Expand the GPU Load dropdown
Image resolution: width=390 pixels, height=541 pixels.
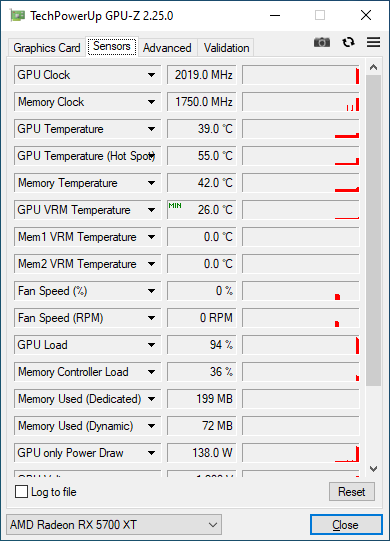pyautogui.click(x=151, y=345)
